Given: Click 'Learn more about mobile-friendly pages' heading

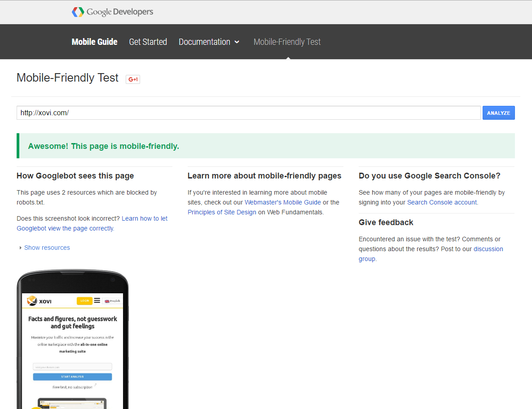Looking at the screenshot, I should tap(264, 175).
